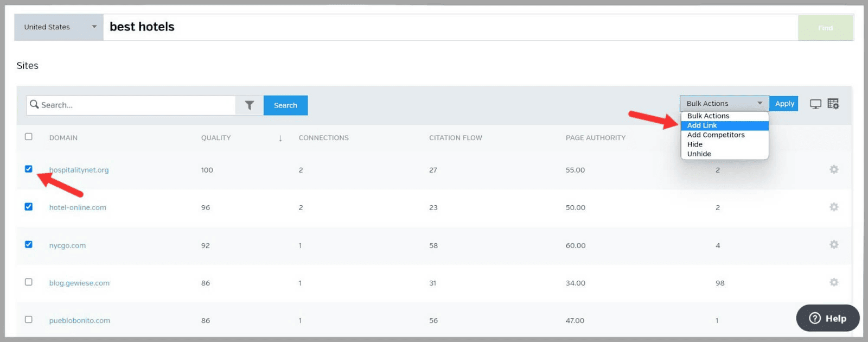
Task: Uncheck the nycgo.com checkbox
Action: click(29, 245)
